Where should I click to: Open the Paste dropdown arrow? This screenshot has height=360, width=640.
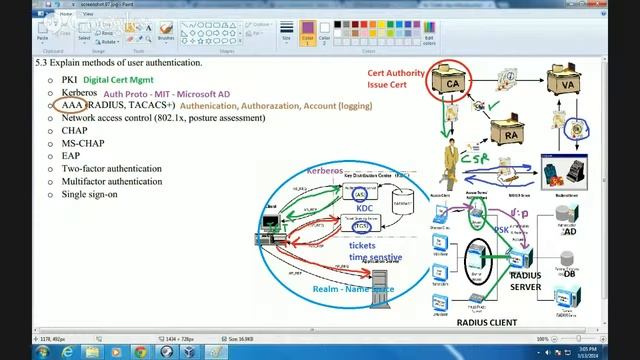coord(42,43)
